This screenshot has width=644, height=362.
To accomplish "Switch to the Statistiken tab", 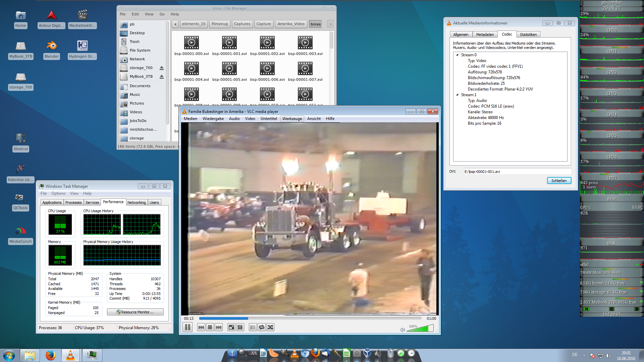I will click(528, 34).
